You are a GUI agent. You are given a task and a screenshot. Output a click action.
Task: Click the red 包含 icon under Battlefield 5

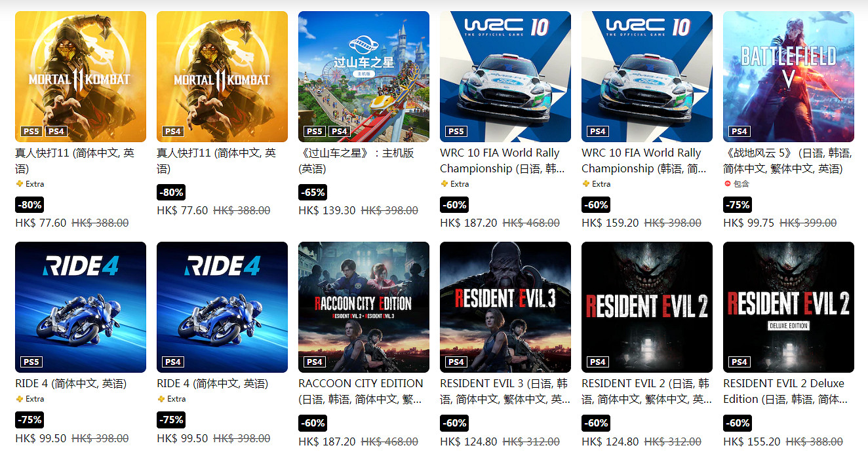[x=727, y=184]
